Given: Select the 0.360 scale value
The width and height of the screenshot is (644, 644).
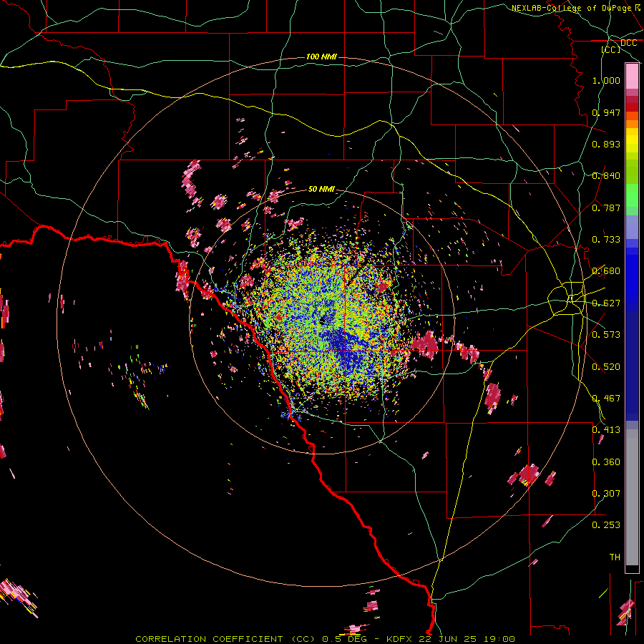Looking at the screenshot, I should 606,462.
